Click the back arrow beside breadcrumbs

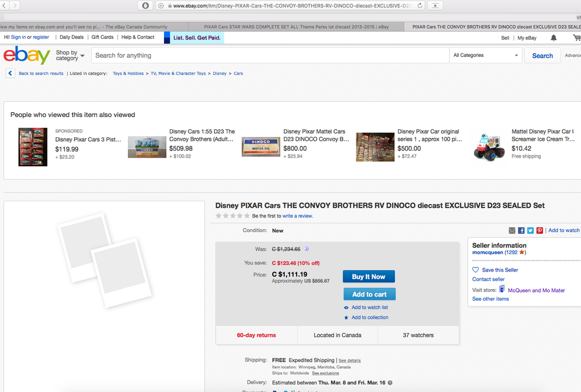[10, 73]
